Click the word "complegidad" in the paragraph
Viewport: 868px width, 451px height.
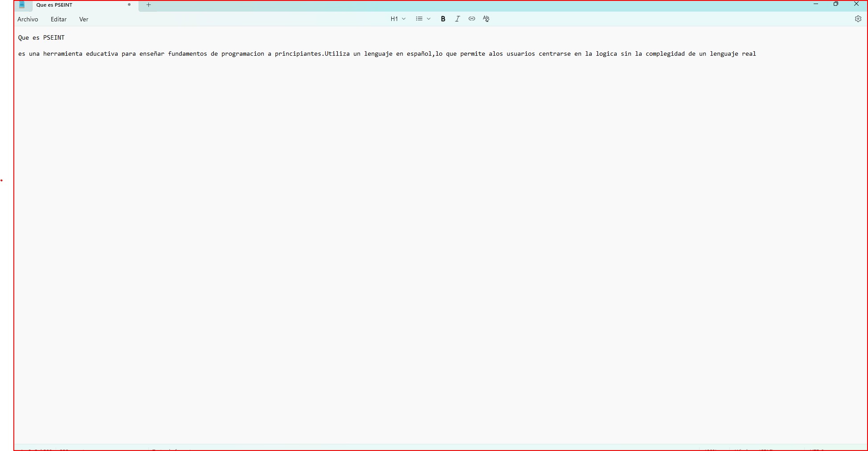[x=665, y=54]
